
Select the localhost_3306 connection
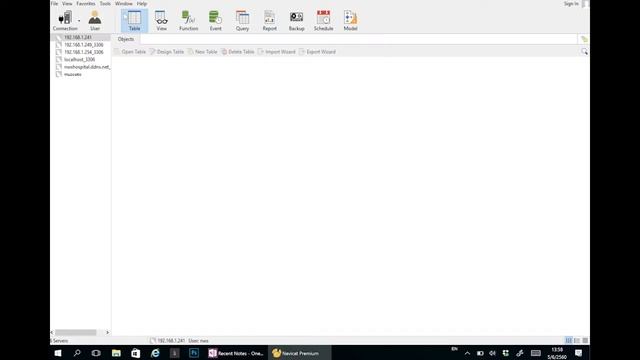pos(80,59)
